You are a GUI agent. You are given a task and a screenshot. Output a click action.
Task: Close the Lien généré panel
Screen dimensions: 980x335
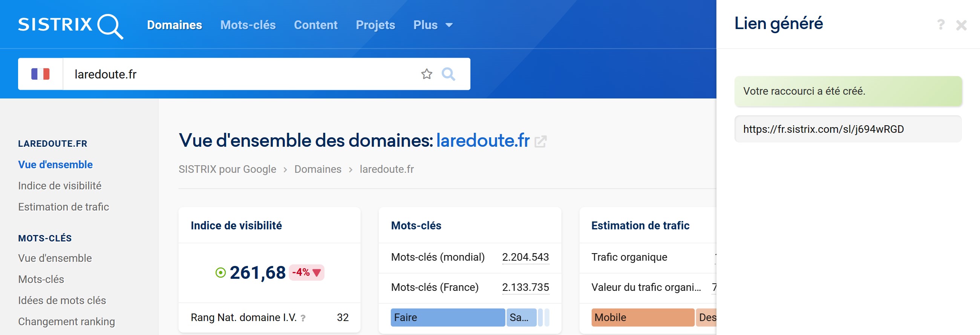pyautogui.click(x=961, y=25)
